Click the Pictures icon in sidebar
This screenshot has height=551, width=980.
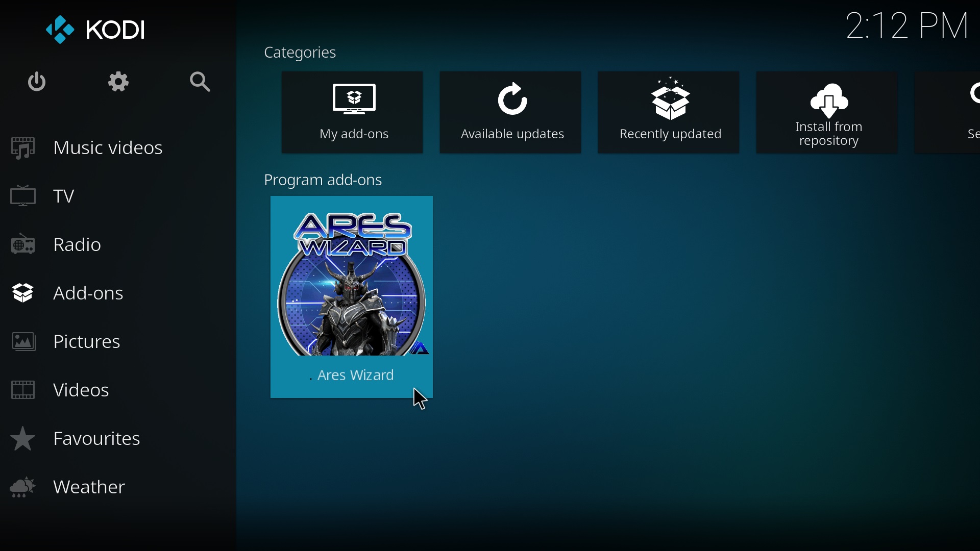(23, 342)
